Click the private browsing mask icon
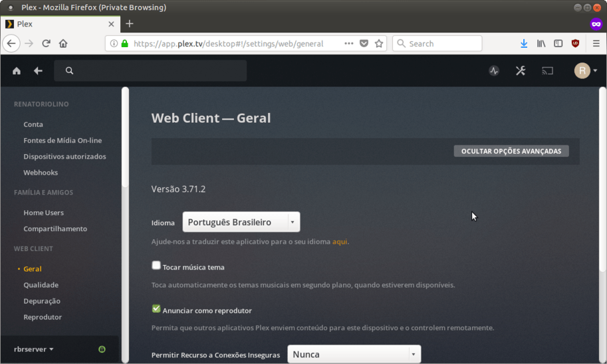This screenshot has width=607, height=364. pos(596,24)
